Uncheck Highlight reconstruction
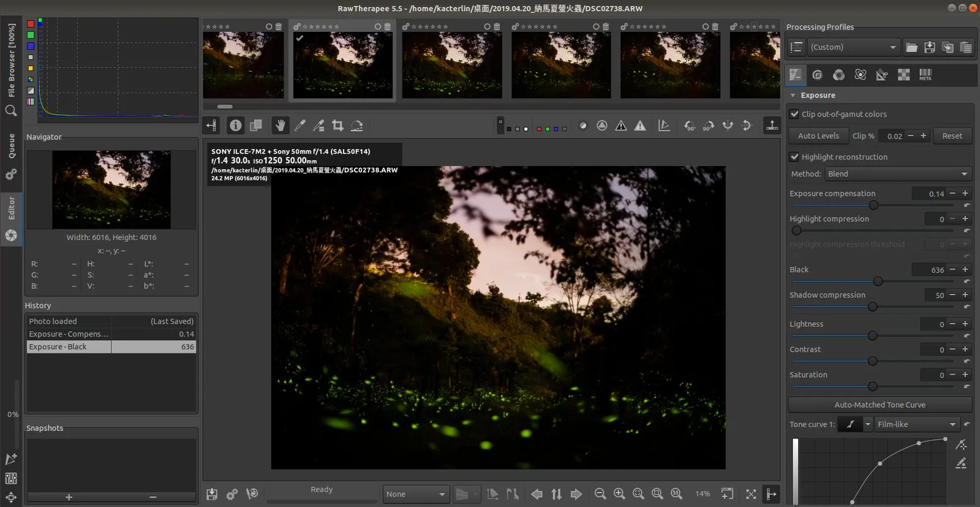 click(794, 157)
